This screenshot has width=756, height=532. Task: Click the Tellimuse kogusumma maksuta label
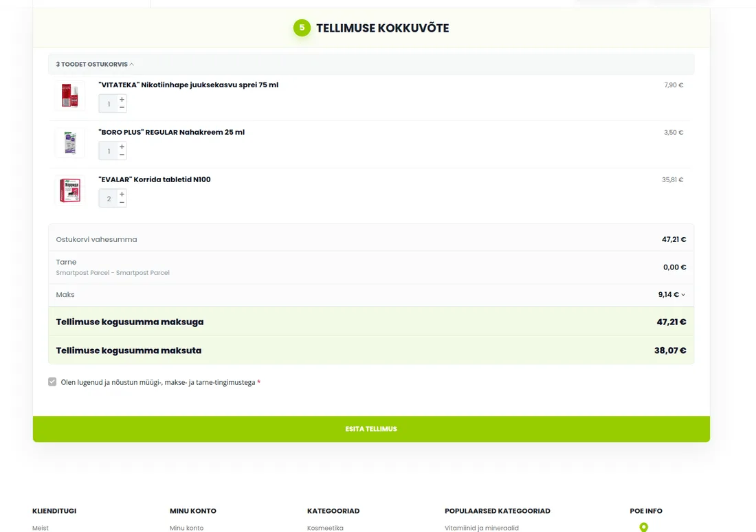(x=129, y=351)
